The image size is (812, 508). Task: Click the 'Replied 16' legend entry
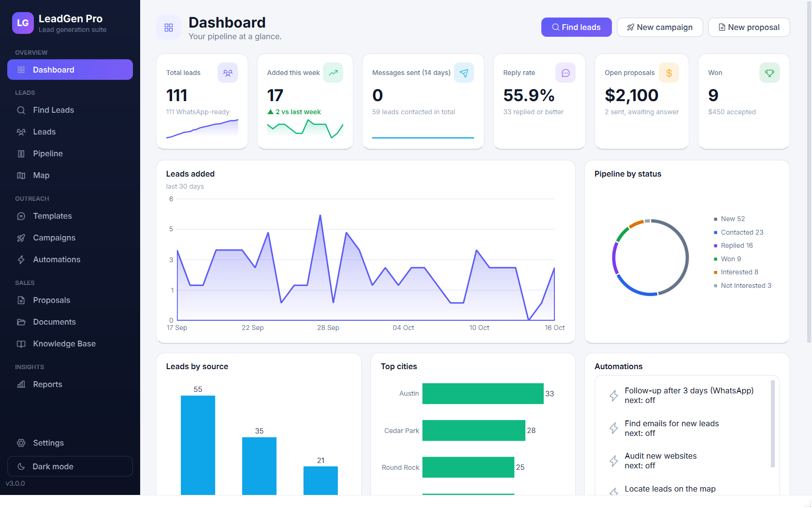[733, 246]
